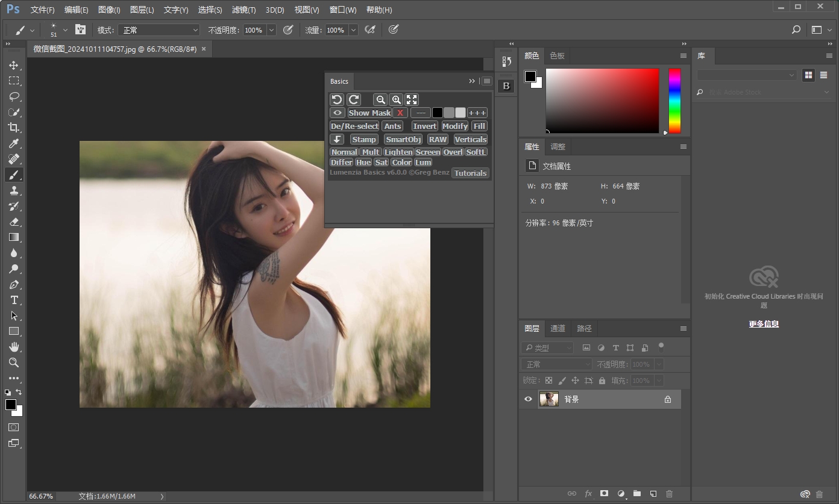The width and height of the screenshot is (839, 504).
Task: Toggle airbrush-style build-up in options bar
Action: [370, 30]
